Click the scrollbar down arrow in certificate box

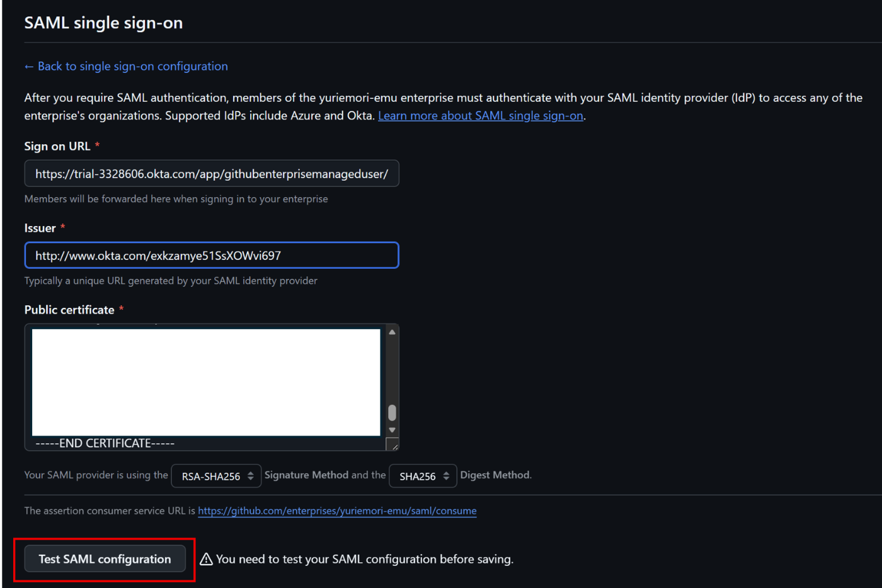pos(392,430)
